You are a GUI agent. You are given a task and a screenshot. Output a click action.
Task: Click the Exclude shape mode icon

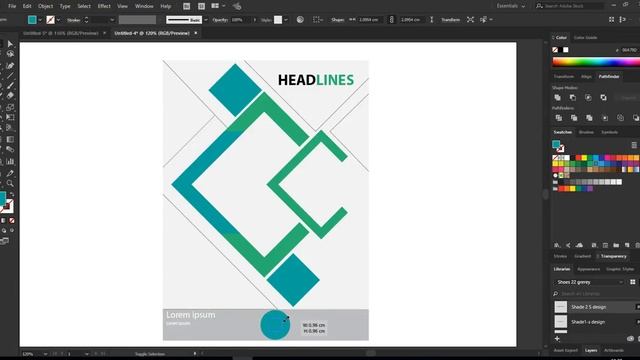click(x=603, y=98)
